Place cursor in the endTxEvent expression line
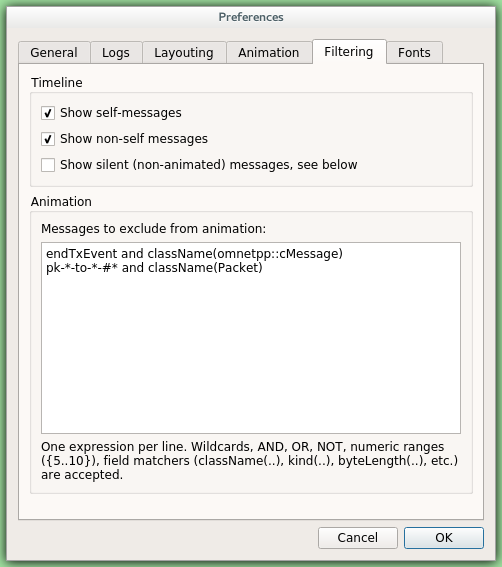 194,254
